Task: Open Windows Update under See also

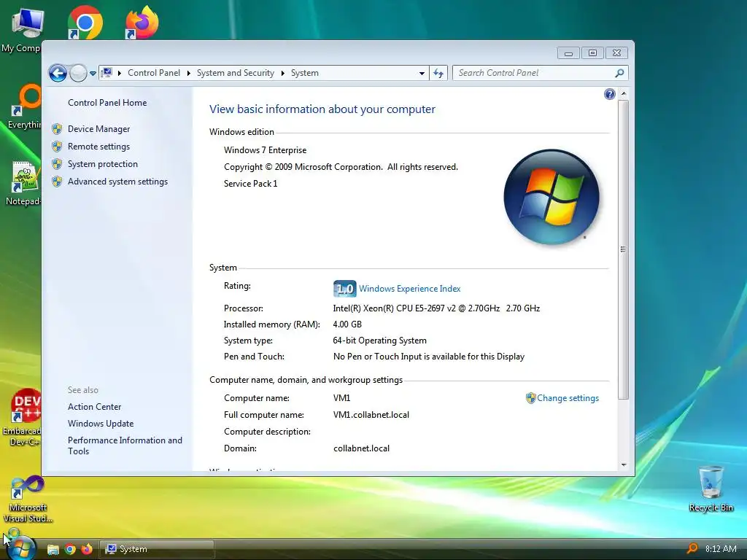Action: (101, 424)
